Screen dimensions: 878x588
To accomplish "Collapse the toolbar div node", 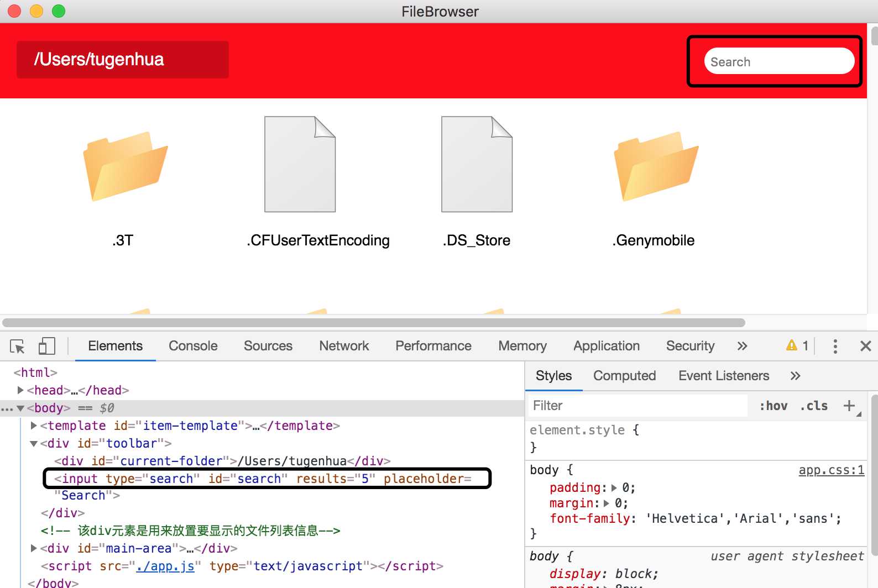I will click(x=34, y=444).
